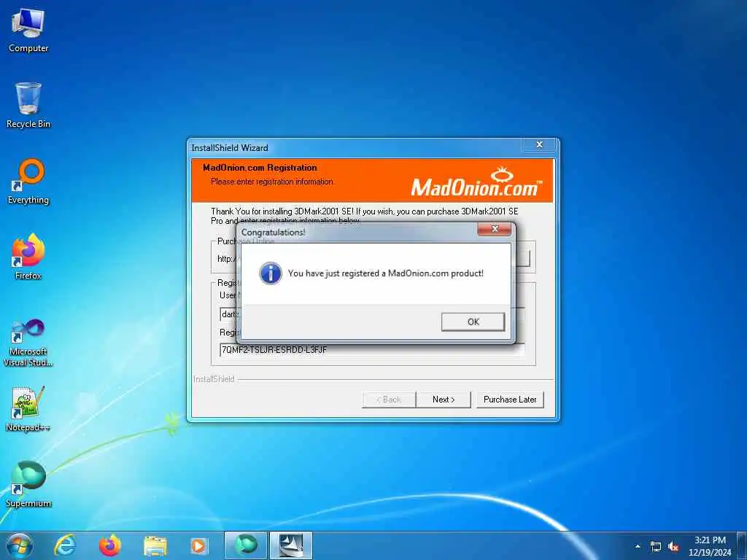Click the muted volume tray icon
Screen dimensions: 747x560
tap(673, 547)
